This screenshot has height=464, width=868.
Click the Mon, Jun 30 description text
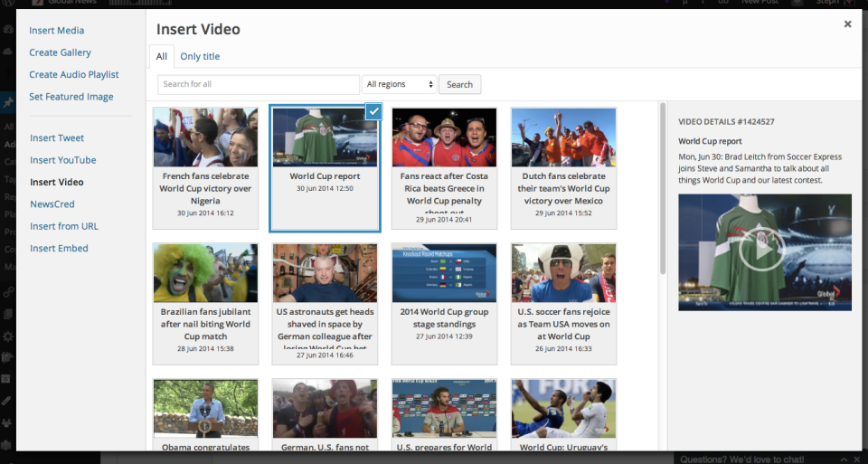click(x=760, y=168)
